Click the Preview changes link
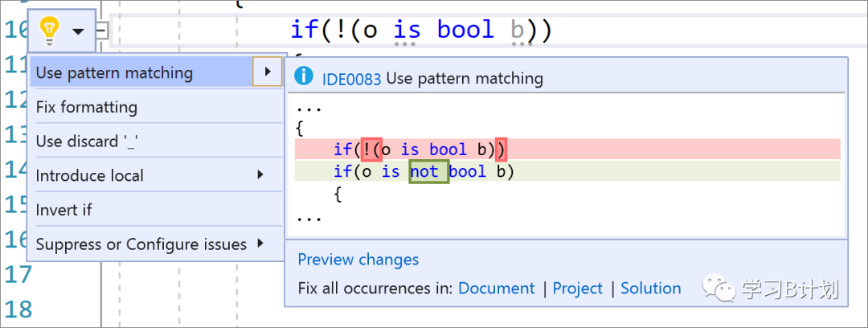The width and height of the screenshot is (868, 328). click(358, 260)
